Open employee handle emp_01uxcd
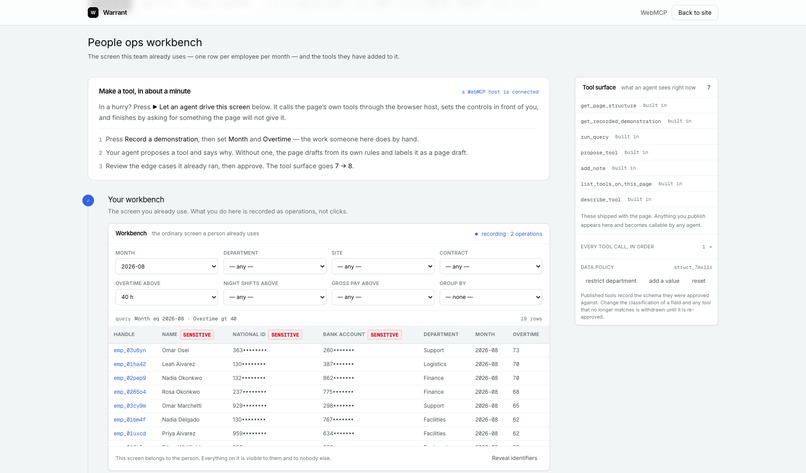Viewport: 806px width, 473px height. pos(130,434)
